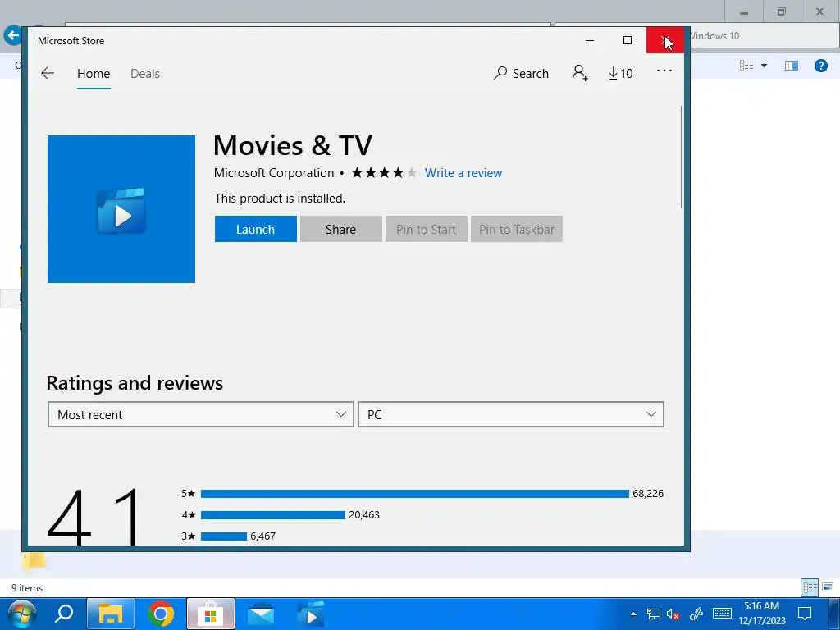
Task: Click the muted volume tray icon
Action: 673,614
